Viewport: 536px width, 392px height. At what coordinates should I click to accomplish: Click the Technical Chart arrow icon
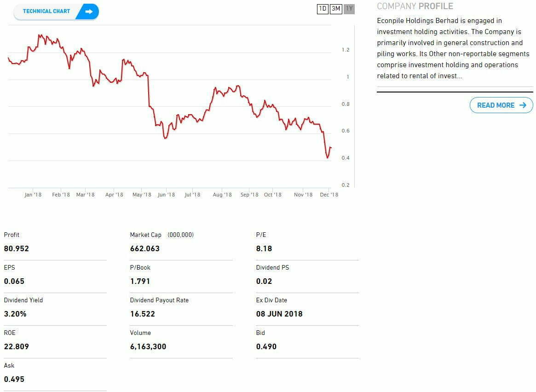tap(89, 12)
